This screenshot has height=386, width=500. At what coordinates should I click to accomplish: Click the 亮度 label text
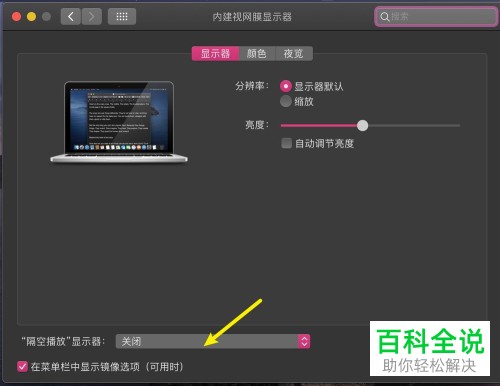coord(257,125)
